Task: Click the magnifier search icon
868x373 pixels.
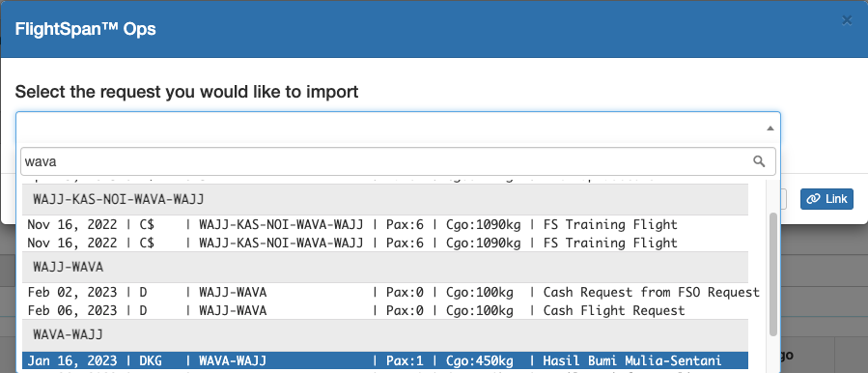Action: point(759,161)
